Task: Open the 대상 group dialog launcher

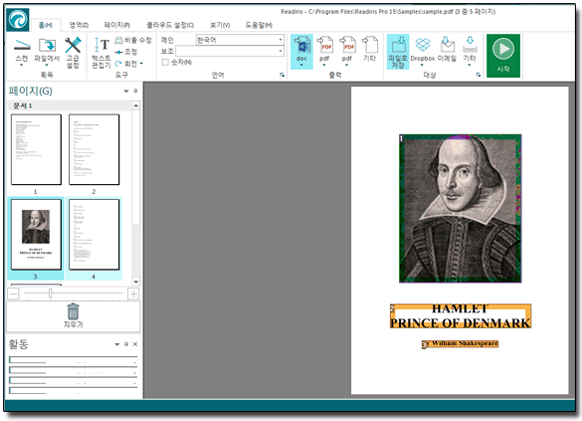Action: [478, 75]
